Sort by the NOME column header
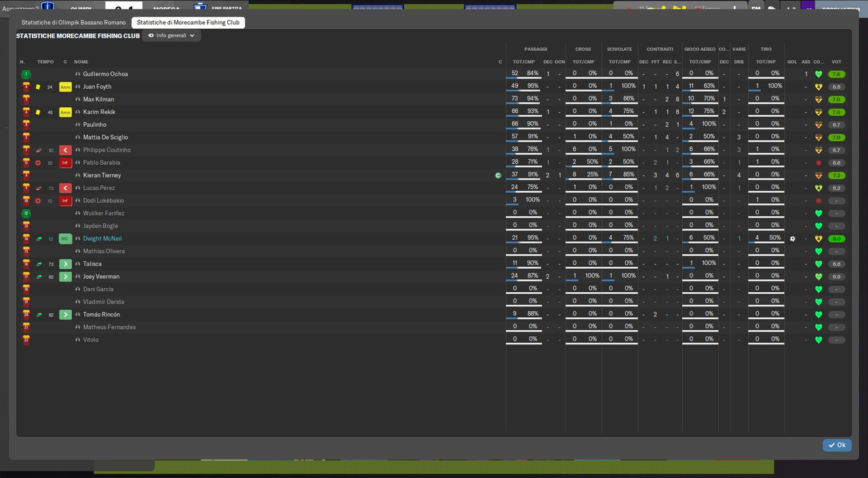868x478 pixels. click(x=81, y=62)
